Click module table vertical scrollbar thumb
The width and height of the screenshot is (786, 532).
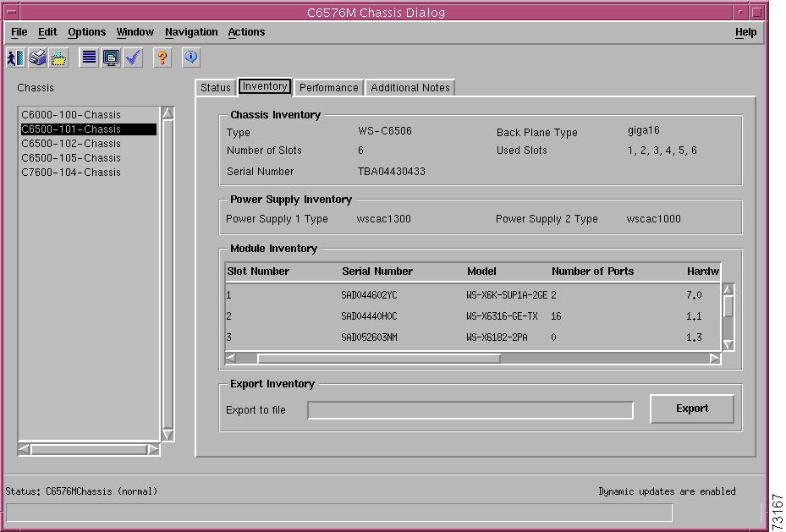(x=728, y=306)
